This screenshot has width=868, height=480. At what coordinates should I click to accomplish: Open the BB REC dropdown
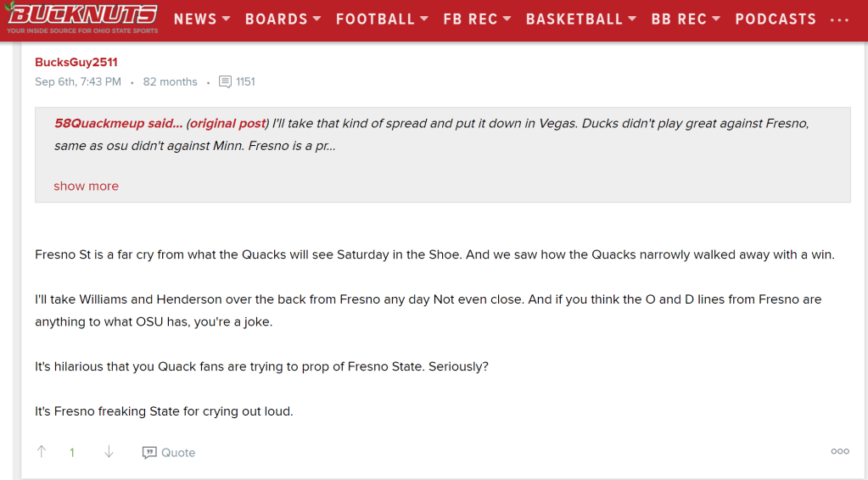[686, 19]
